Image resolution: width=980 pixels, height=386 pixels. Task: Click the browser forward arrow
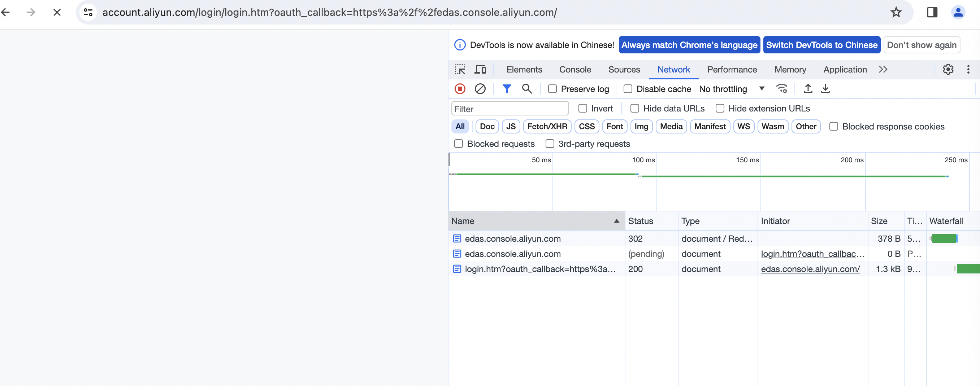pos(31,12)
